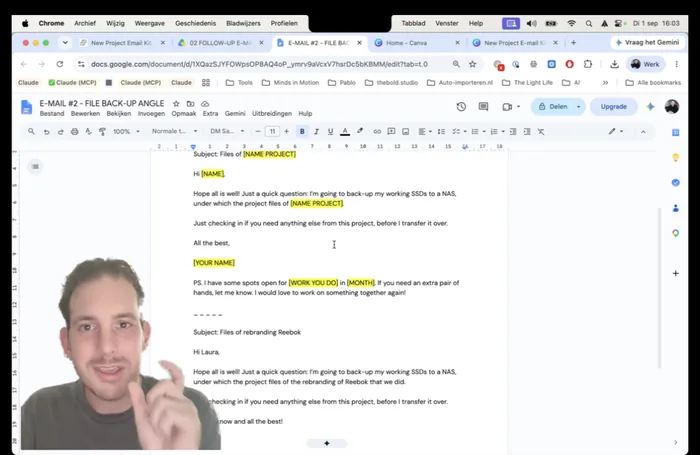This screenshot has width=700, height=455.
Task: Open the bulleted list dropdown
Action: [478, 132]
